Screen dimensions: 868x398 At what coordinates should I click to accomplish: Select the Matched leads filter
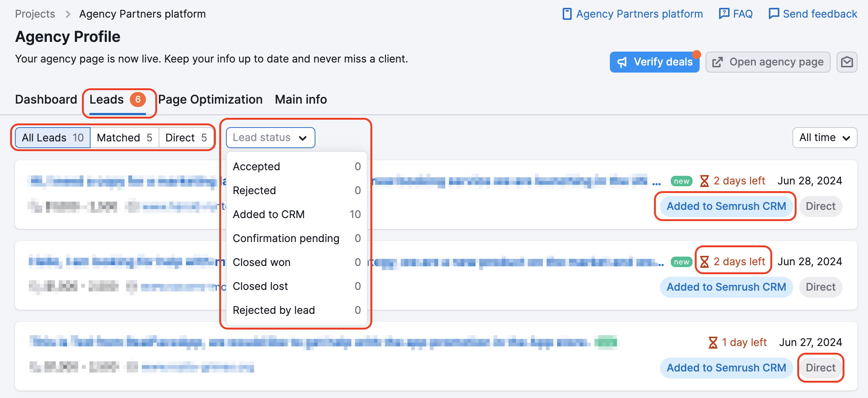125,138
